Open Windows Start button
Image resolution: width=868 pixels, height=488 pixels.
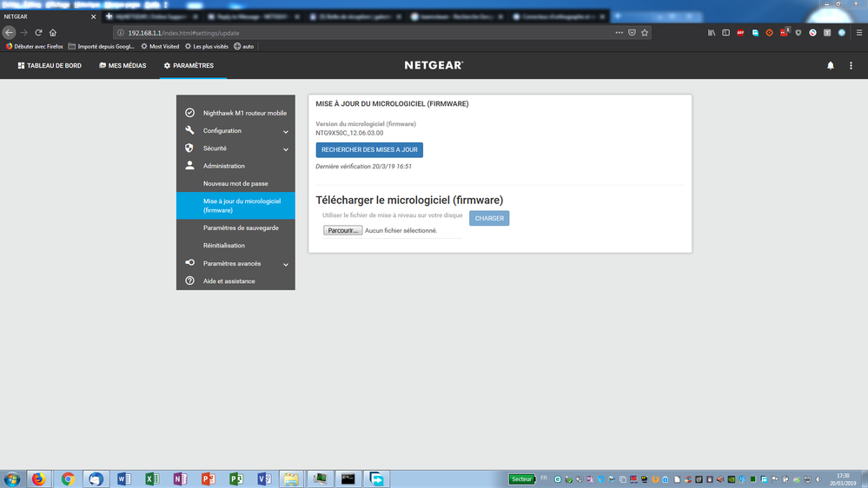tap(11, 478)
